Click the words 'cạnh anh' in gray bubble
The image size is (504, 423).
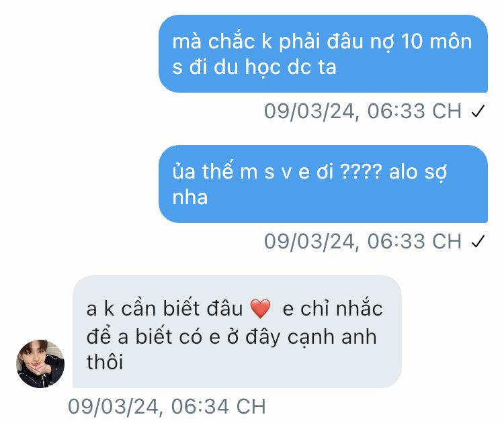click(x=332, y=337)
